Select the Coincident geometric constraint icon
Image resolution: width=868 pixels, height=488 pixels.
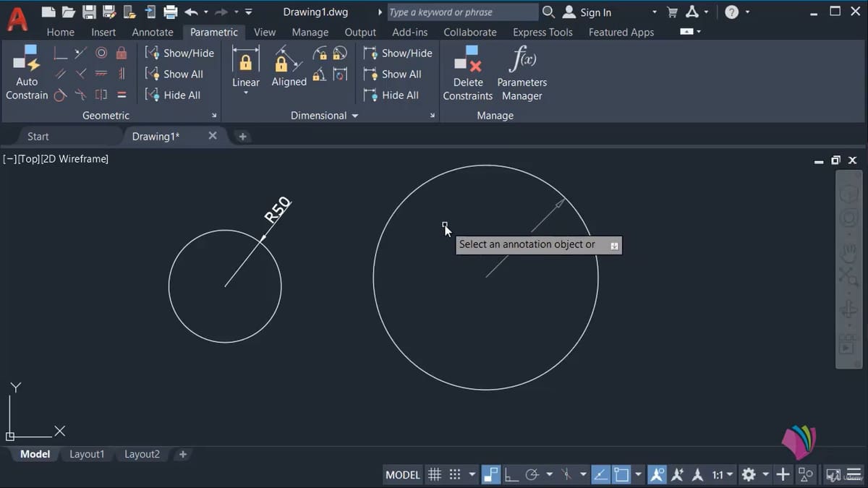(61, 53)
